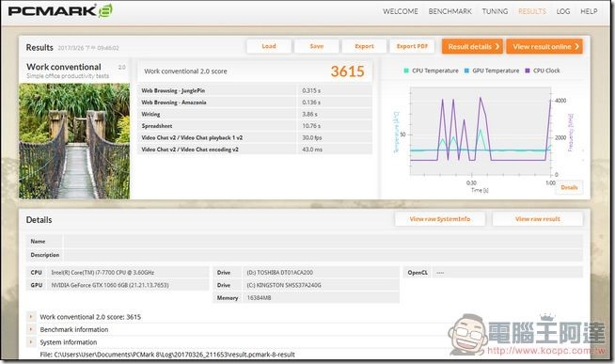615x364 pixels.
Task: Click the temperature and clock chart
Action: pos(481,132)
